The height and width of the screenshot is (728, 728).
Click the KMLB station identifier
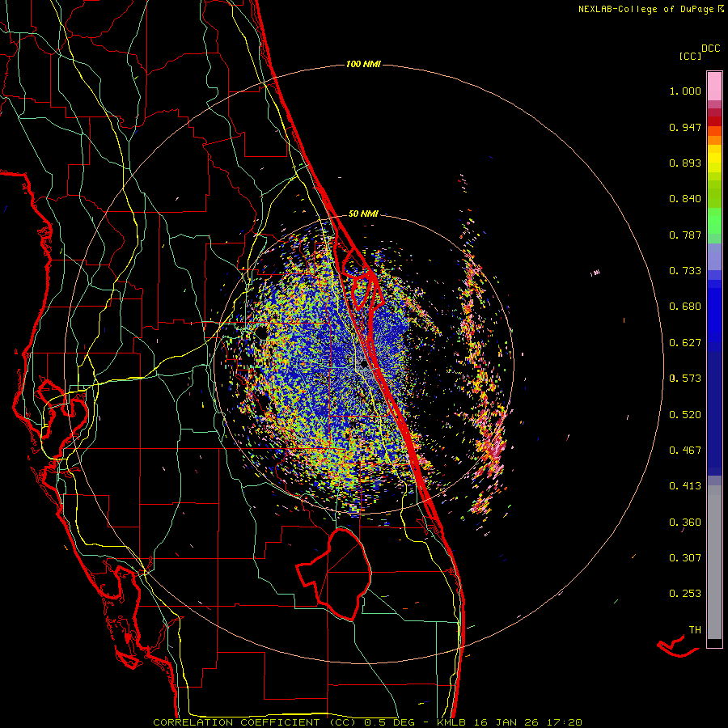tap(453, 722)
